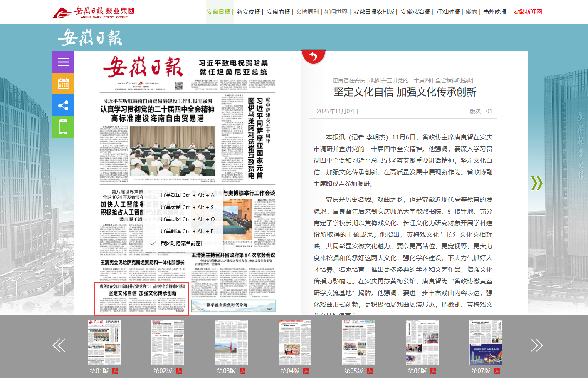
Task: Click the blue share icon
Action: pyautogui.click(x=63, y=105)
